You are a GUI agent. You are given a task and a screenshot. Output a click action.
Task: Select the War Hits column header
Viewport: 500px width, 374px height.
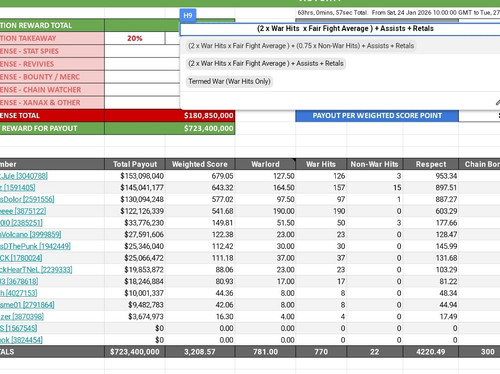tap(321, 164)
